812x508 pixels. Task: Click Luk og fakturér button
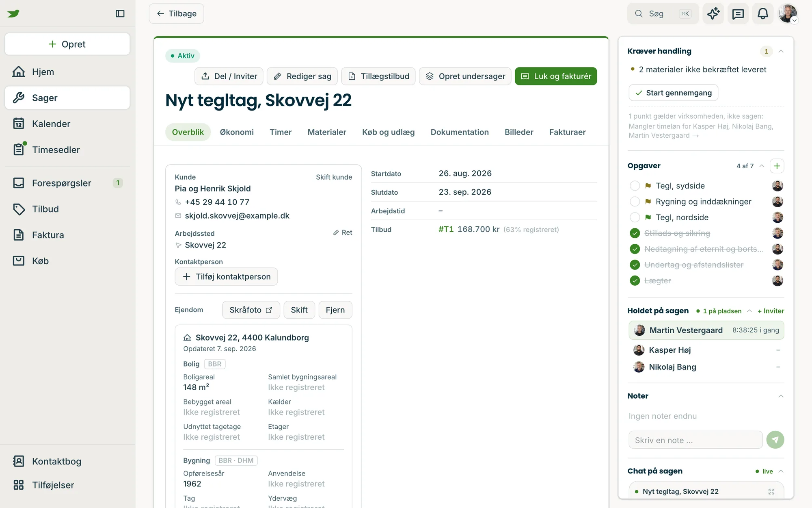[556, 76]
